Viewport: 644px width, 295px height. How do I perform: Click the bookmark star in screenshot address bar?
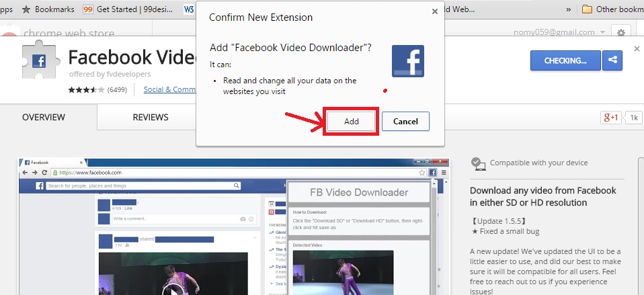[421, 173]
